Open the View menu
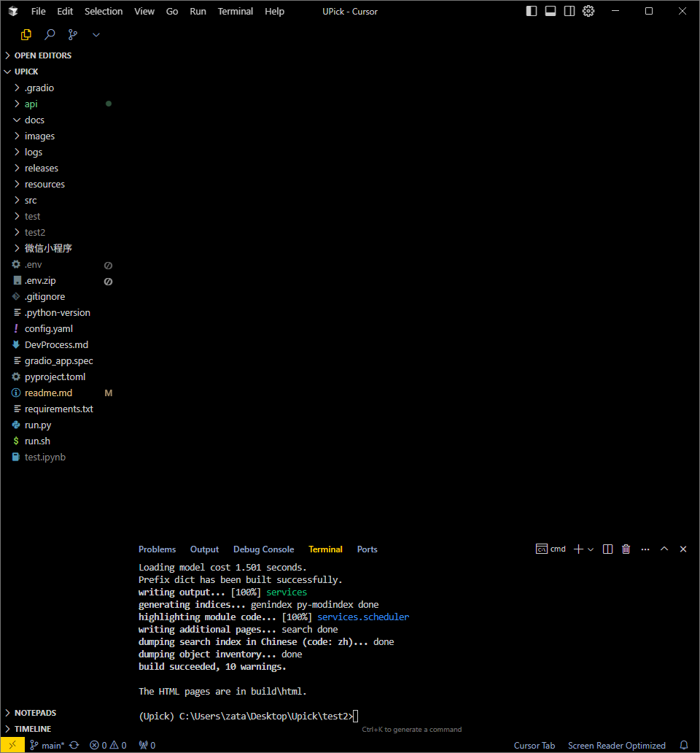 pyautogui.click(x=144, y=11)
